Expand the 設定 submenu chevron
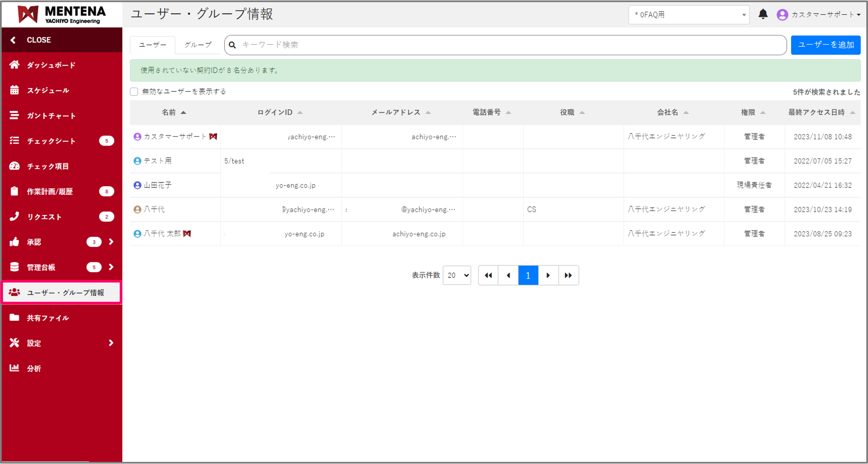Screen dimensions: 868x464 (x=111, y=343)
